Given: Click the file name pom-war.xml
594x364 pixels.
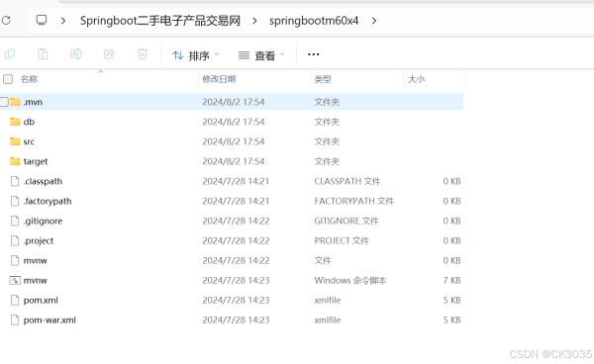Looking at the screenshot, I should coord(49,320).
